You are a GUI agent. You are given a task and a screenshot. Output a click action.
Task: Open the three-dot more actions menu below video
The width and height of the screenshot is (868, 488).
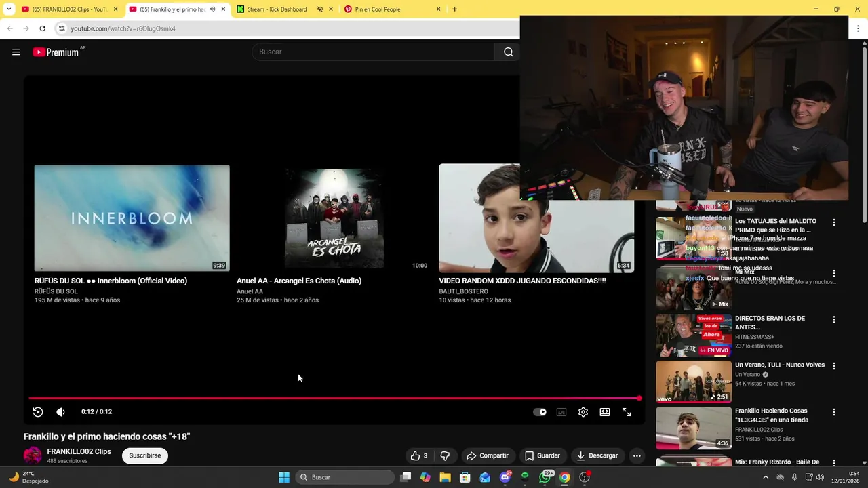pos(637,455)
